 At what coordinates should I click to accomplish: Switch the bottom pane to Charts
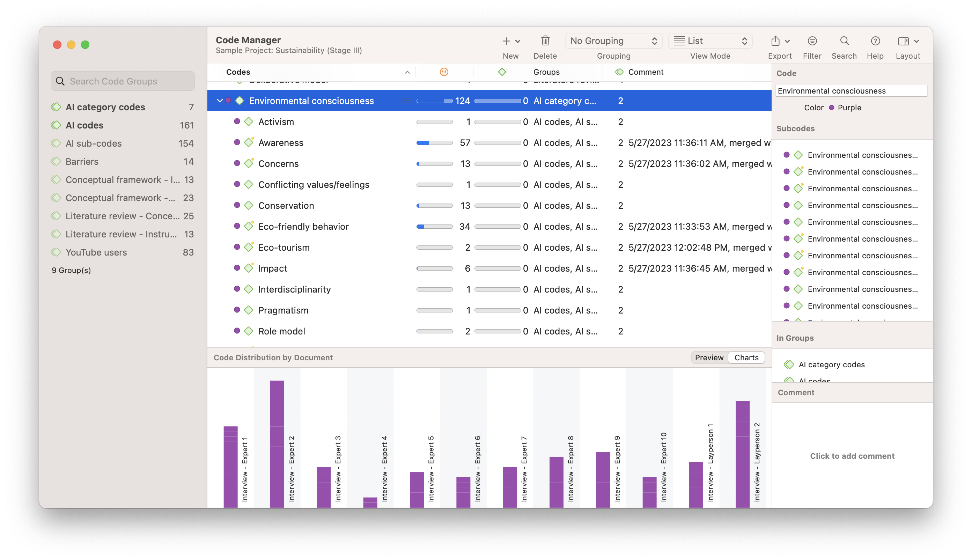(746, 358)
